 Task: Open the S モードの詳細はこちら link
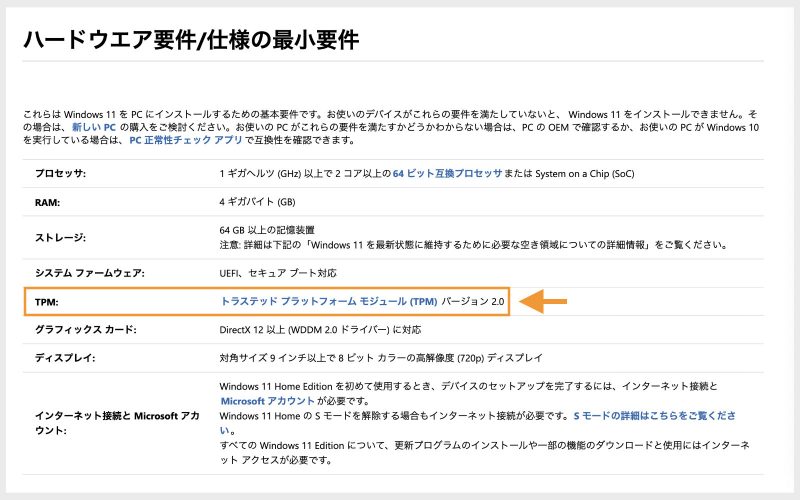click(x=654, y=415)
